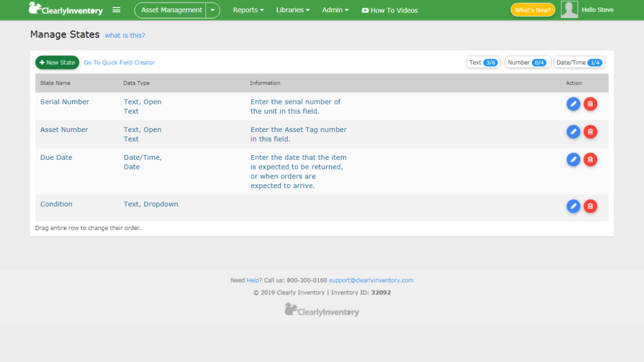This screenshot has width=644, height=362.
Task: Click the Number 0/4 counter badge
Action: 527,62
